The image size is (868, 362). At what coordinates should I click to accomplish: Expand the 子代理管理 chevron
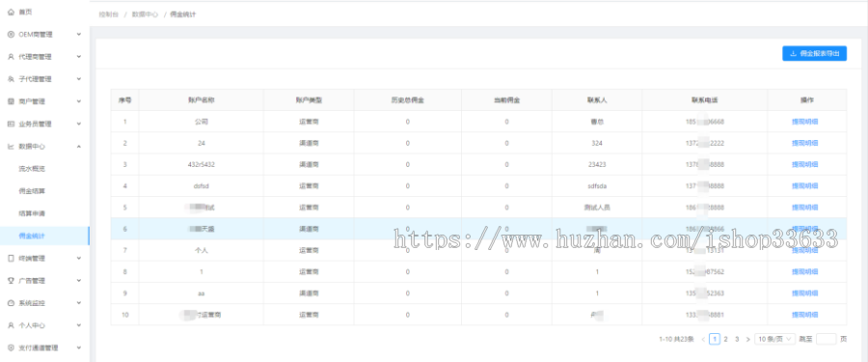pos(79,79)
